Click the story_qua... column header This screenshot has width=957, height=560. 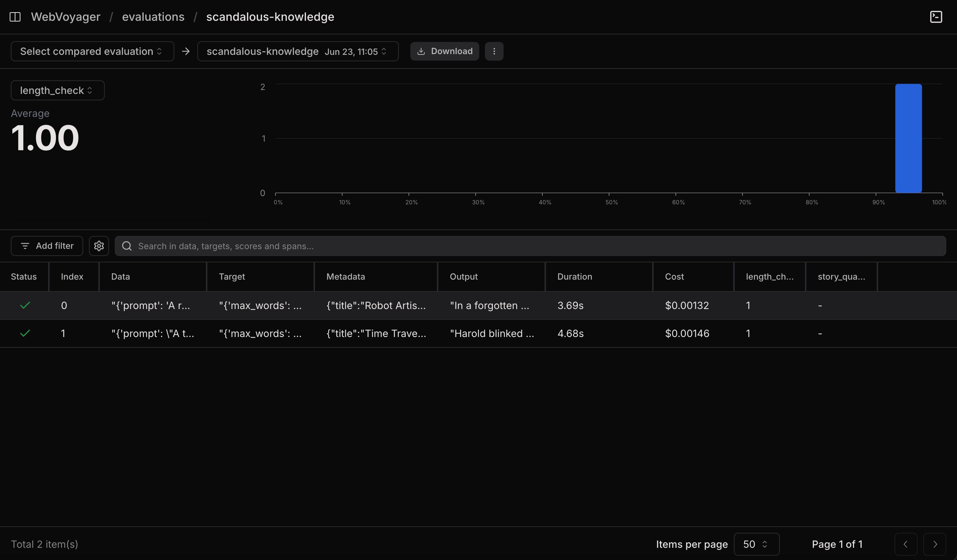(x=841, y=277)
